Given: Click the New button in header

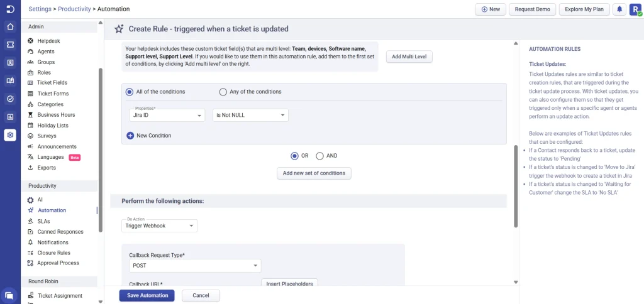Looking at the screenshot, I should tap(491, 9).
